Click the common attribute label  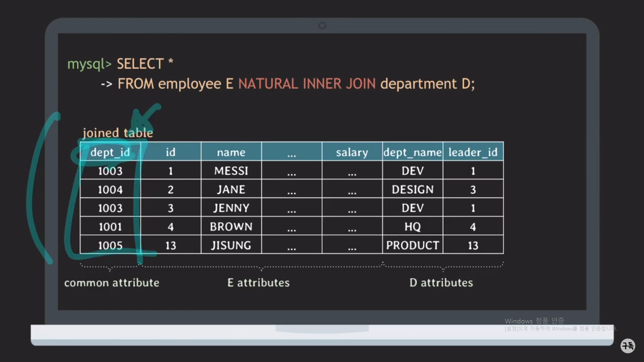pyautogui.click(x=112, y=283)
